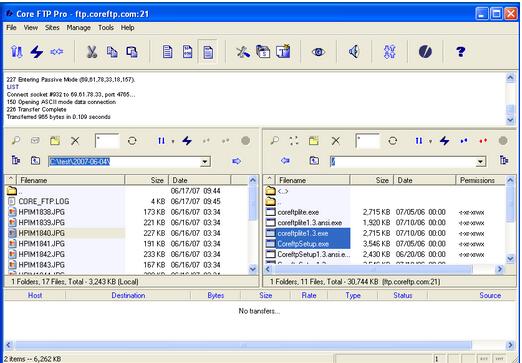Click the Copy icon in toolbar
Screen dimensions: 522x363
pyautogui.click(x=112, y=52)
